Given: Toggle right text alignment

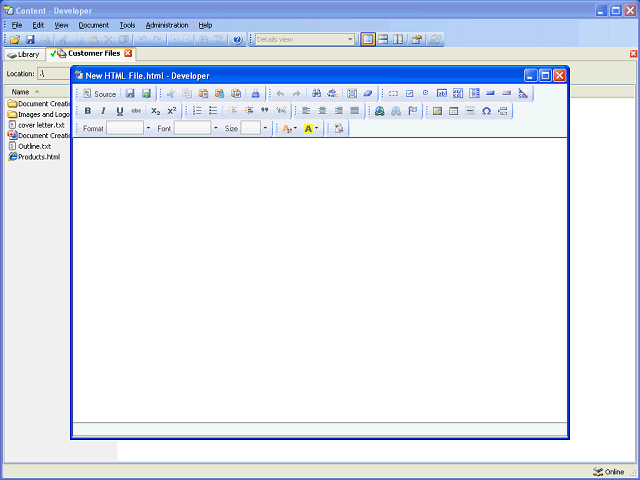Looking at the screenshot, I should (x=338, y=111).
